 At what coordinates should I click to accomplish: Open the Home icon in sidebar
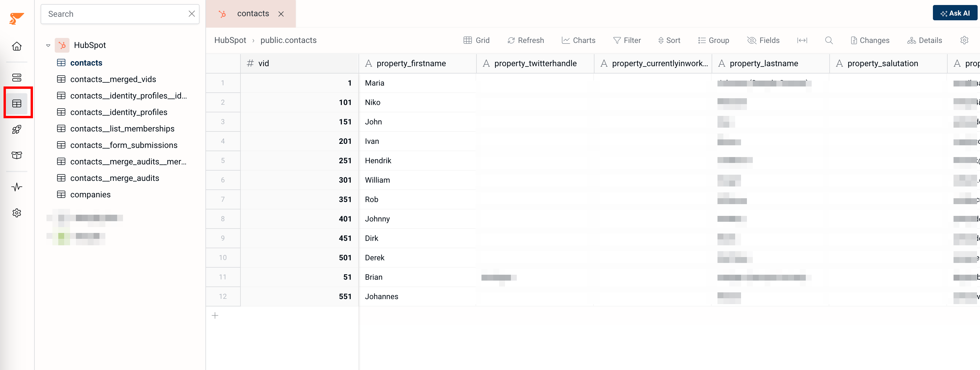[17, 46]
